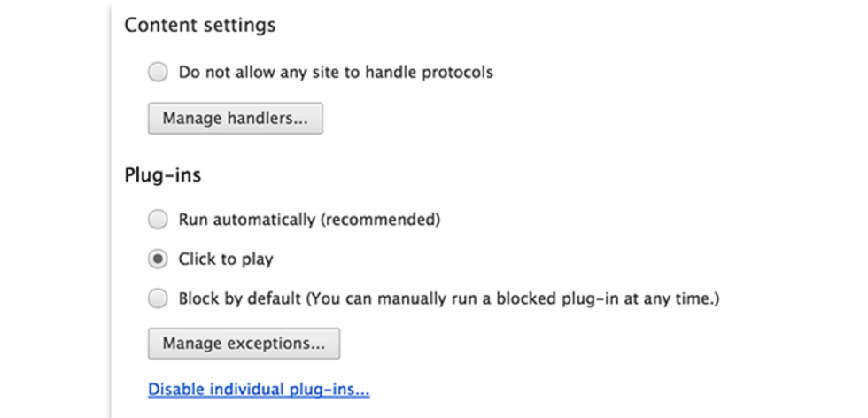Click the 'Plug-ins' section heading
868x418 pixels.
coord(163,175)
